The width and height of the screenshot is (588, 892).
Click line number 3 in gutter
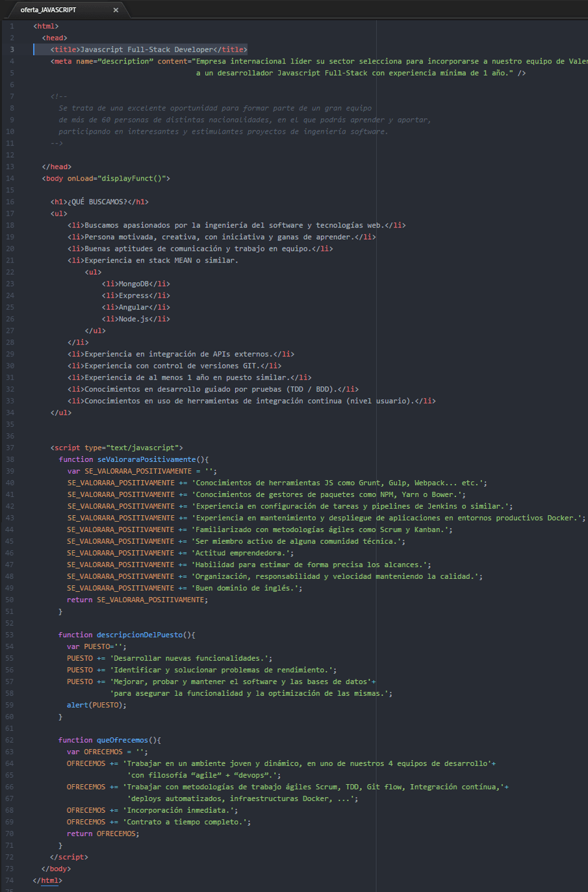pos(12,49)
